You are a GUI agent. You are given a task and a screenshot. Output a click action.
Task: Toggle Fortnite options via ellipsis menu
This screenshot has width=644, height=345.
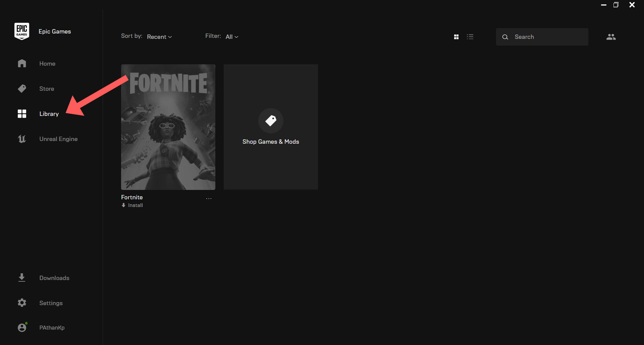(209, 198)
